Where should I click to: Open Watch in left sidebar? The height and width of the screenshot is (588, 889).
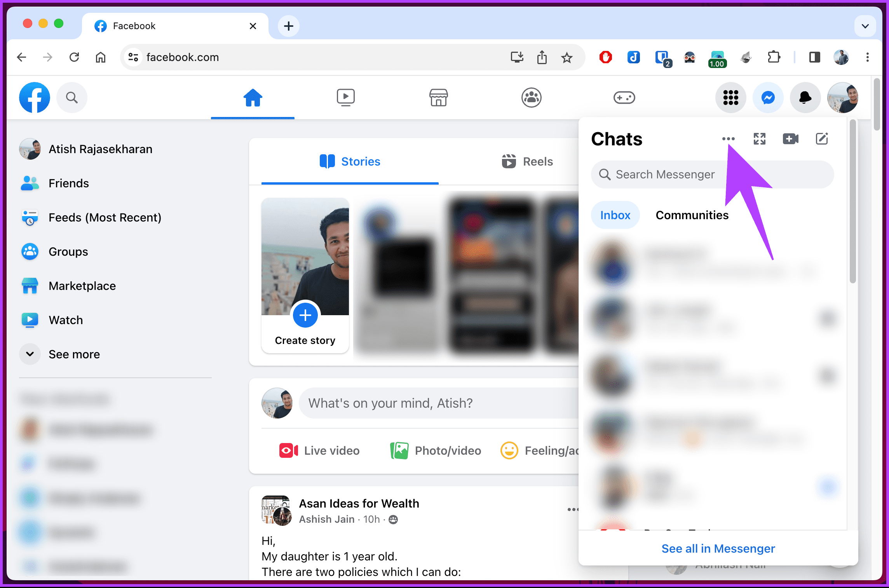click(51, 320)
